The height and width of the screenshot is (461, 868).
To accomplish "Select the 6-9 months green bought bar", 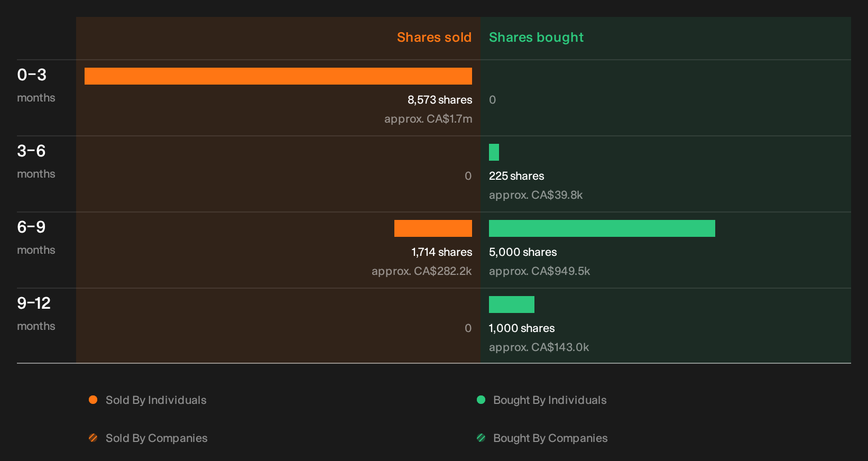I will coord(602,228).
